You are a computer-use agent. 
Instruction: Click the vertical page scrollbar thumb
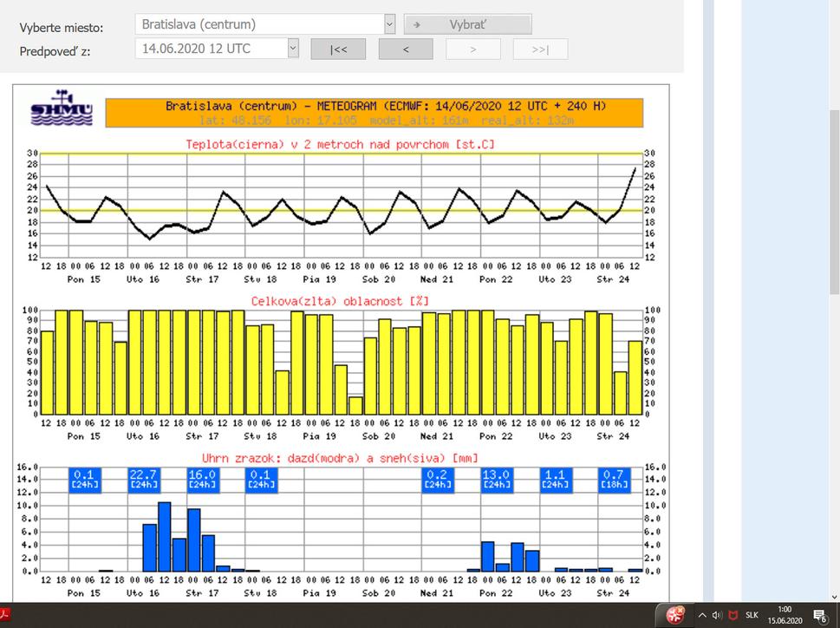(x=834, y=201)
